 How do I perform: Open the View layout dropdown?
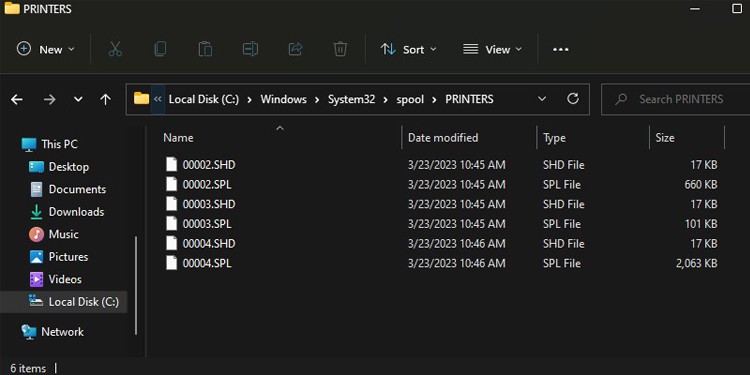492,49
